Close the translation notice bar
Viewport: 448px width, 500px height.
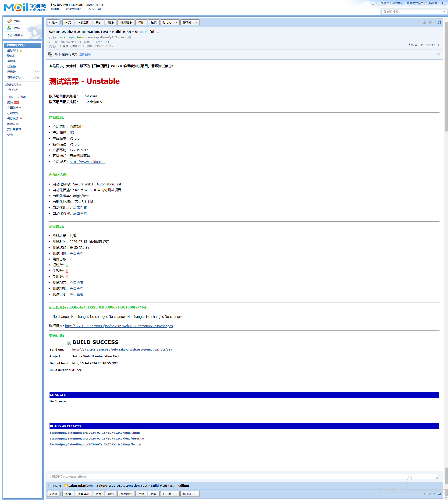click(438, 54)
